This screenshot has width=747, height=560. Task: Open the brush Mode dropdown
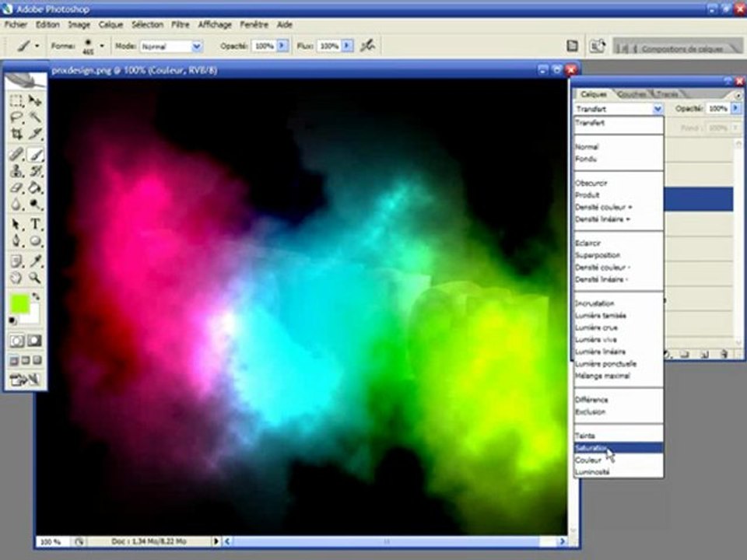point(170,46)
